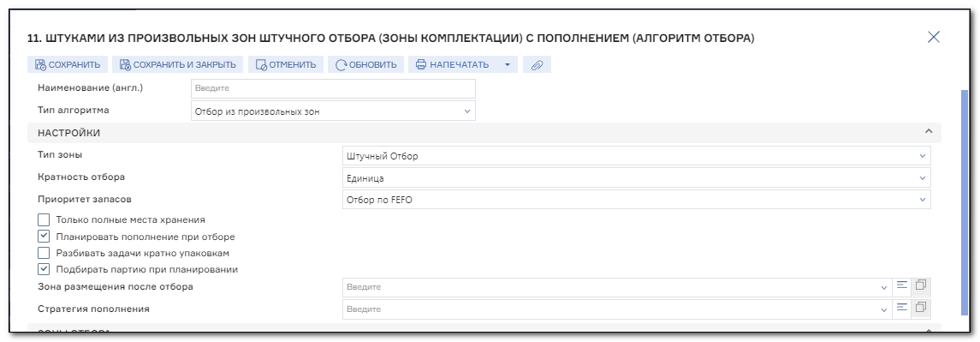
Task: Click the Отменить button
Action: [286, 64]
